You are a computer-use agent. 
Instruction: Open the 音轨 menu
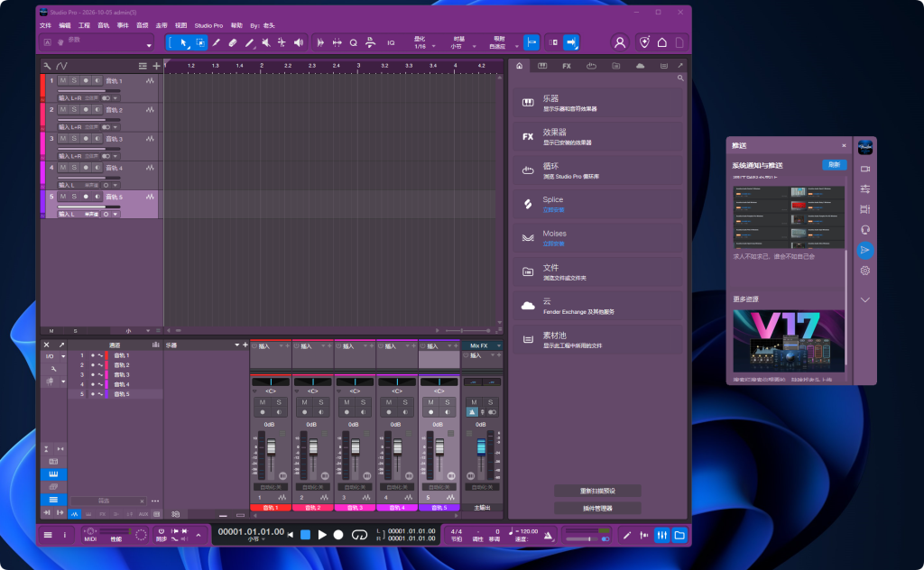pyautogui.click(x=103, y=25)
